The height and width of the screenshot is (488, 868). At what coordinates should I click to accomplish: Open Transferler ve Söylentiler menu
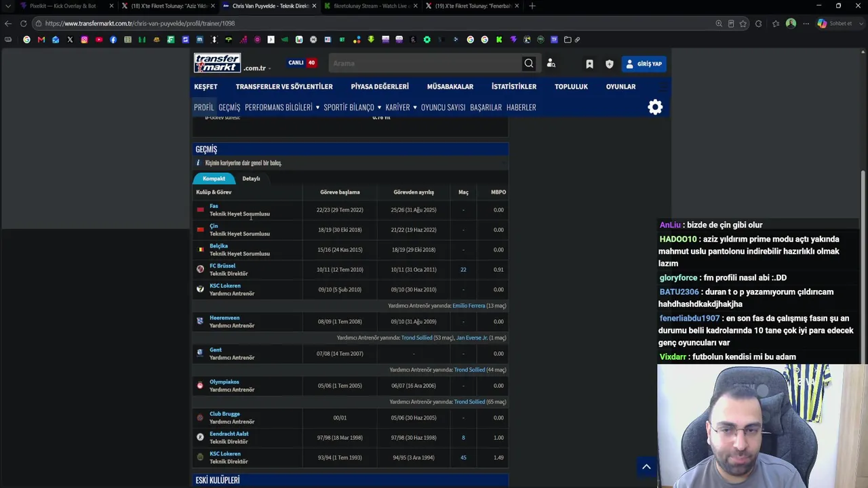284,87
